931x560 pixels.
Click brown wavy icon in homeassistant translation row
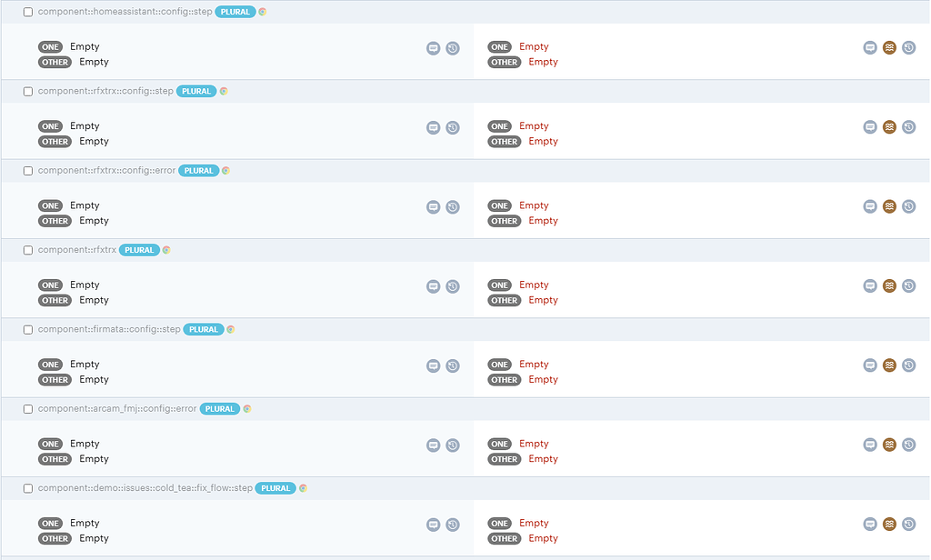pos(889,47)
